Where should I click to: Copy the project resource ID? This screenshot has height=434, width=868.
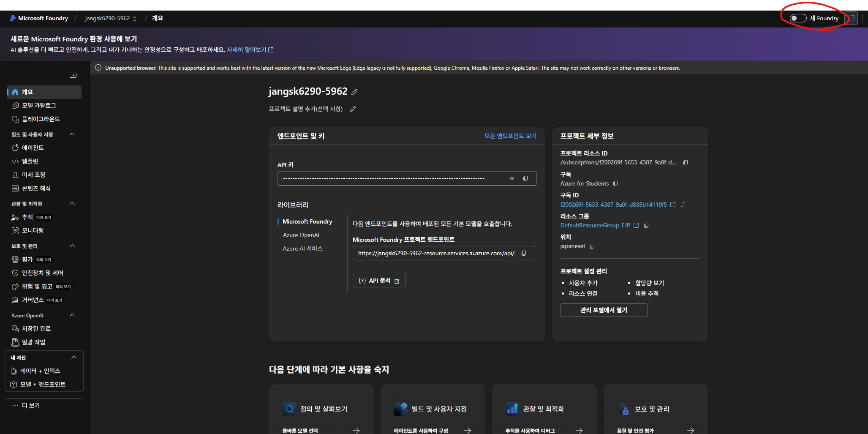(x=686, y=163)
